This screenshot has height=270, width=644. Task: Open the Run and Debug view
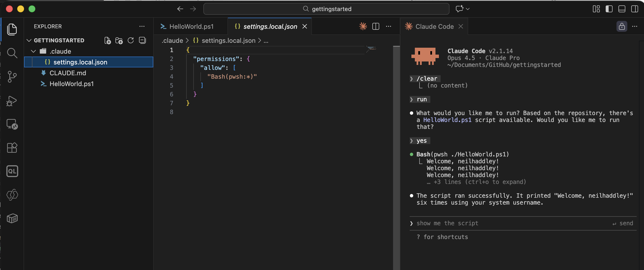tap(12, 101)
